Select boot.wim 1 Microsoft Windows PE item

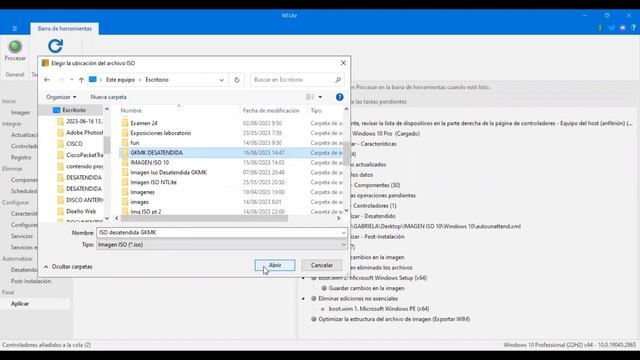pos(379,309)
